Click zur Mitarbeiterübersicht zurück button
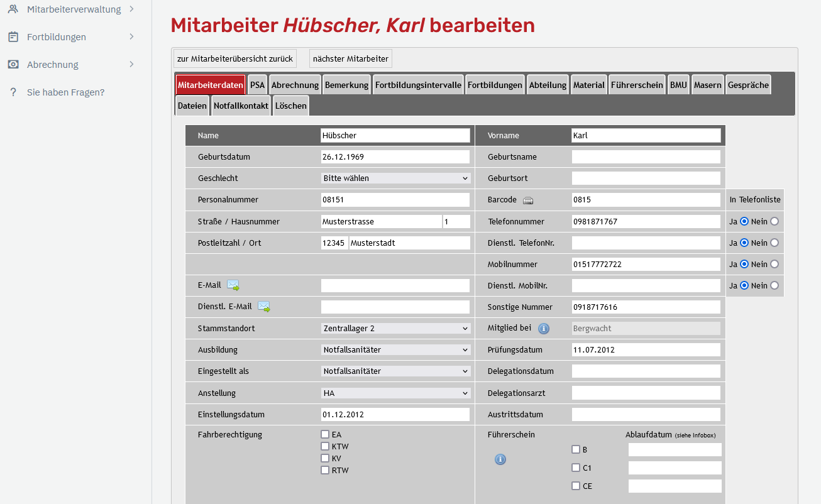Image resolution: width=821 pixels, height=504 pixels. pos(235,58)
